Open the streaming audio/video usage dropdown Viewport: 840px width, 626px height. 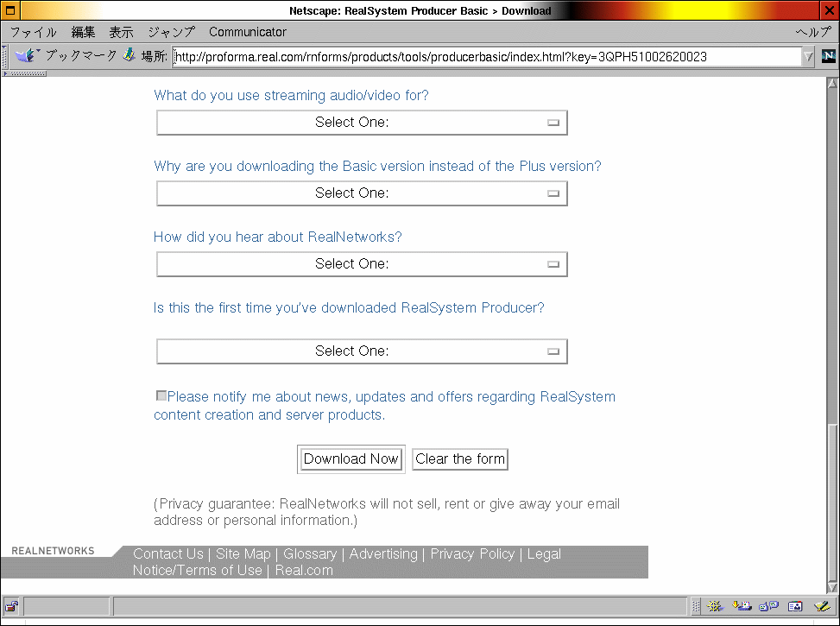pos(362,123)
